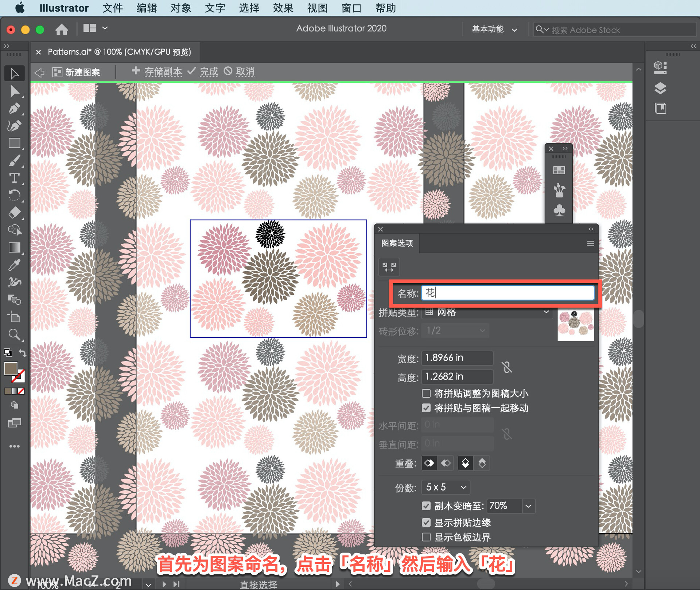The height and width of the screenshot is (590, 700).
Task: Open the 70% dim copies dropdown arrow
Action: pyautogui.click(x=528, y=506)
